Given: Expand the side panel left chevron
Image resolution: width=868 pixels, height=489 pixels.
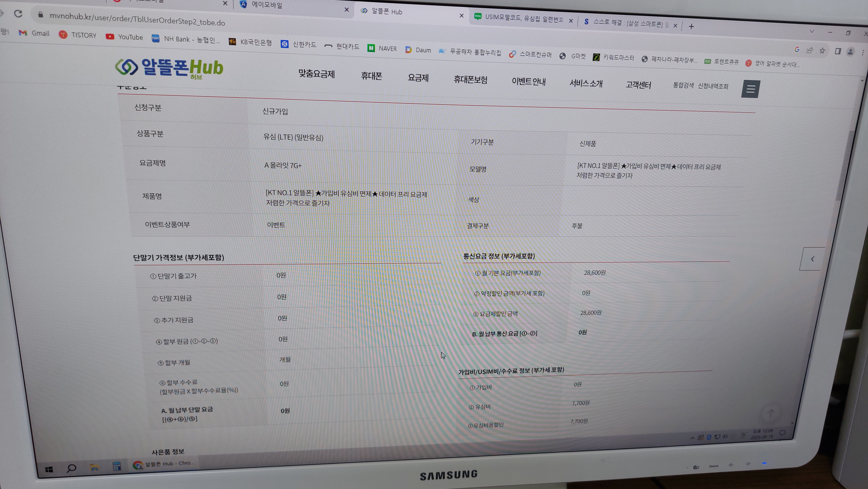Looking at the screenshot, I should [812, 259].
